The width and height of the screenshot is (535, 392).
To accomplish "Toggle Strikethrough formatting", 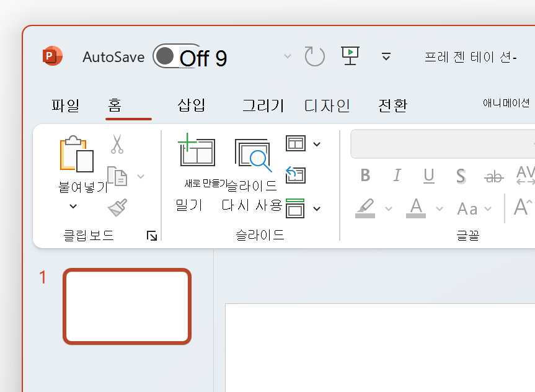I will point(493,177).
